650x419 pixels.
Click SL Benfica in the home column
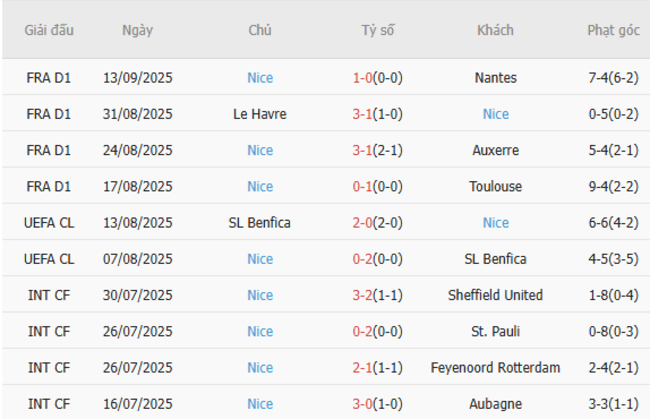tap(260, 222)
